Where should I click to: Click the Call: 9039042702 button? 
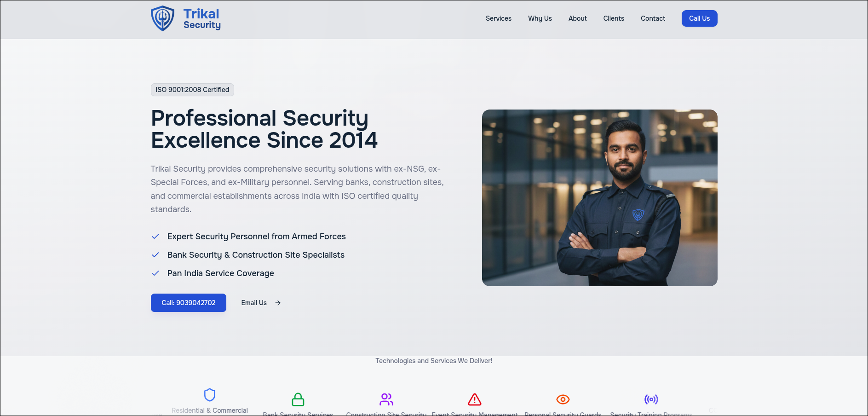click(189, 303)
